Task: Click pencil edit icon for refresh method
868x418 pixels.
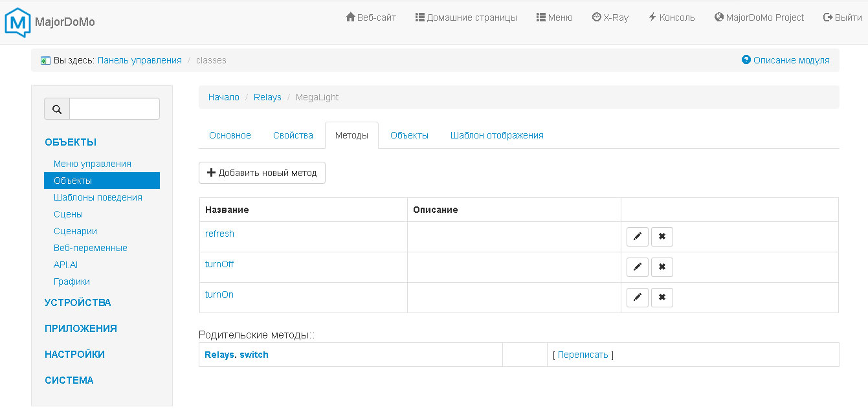Action: tap(637, 237)
